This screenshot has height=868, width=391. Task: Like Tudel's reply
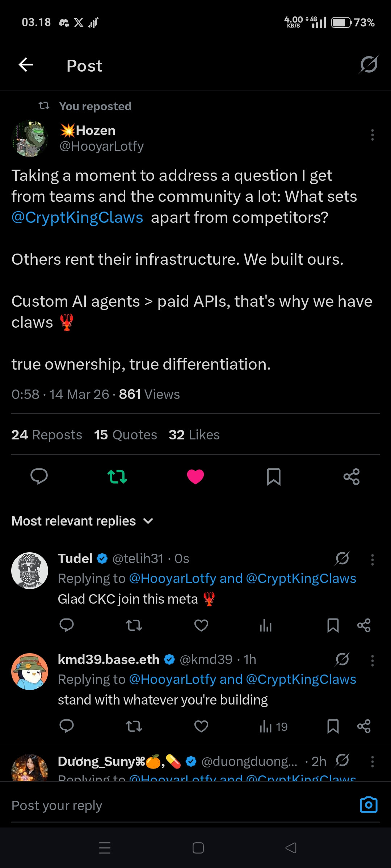pos(201,625)
